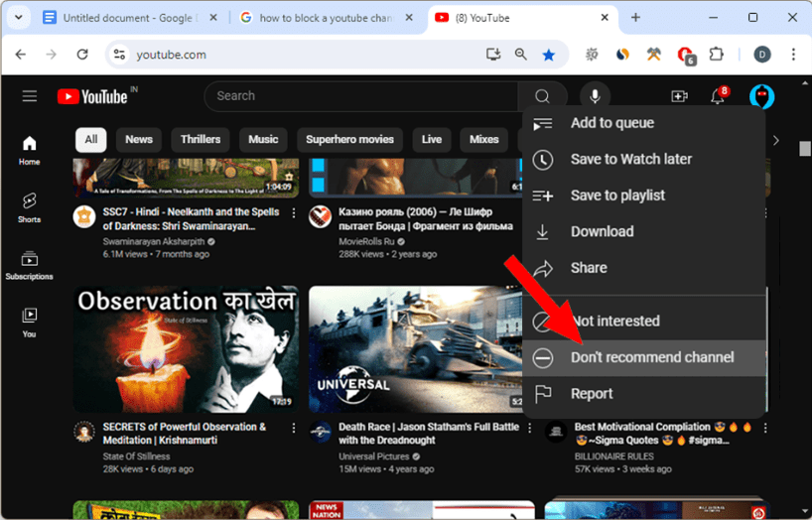Open the account avatar menu
The height and width of the screenshot is (520, 812).
[x=761, y=96]
